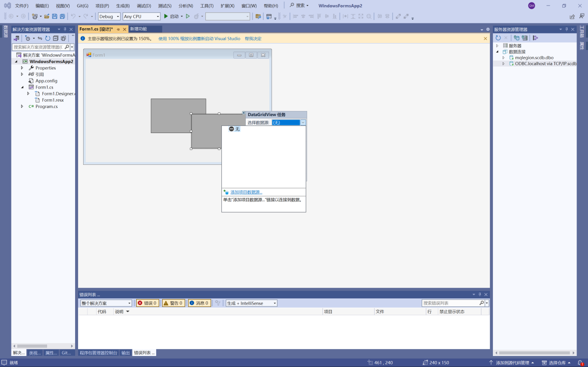Toggle auto-hide pin on Solution Explorer
This screenshot has height=367, width=588.
click(65, 29)
